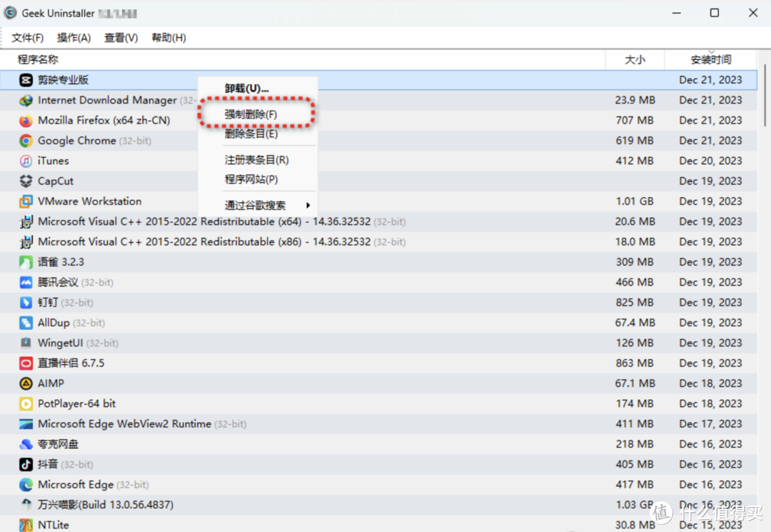This screenshot has width=771, height=532.
Task: Click the 1.01 GB size of VMware
Action: pos(635,201)
